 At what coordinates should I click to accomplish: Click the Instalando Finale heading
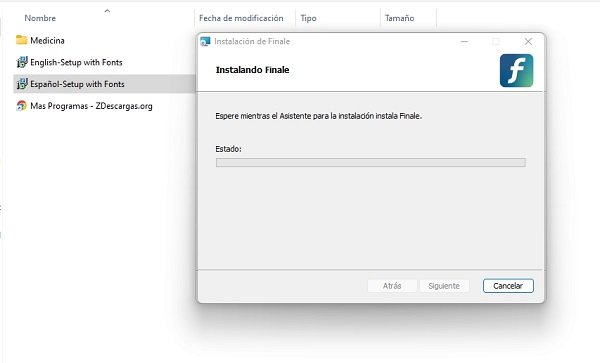pyautogui.click(x=253, y=70)
